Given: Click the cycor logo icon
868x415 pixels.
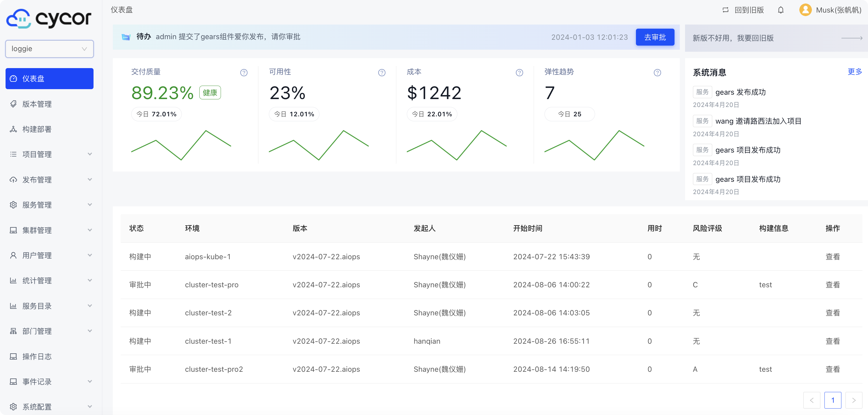Looking at the screenshot, I should tap(18, 18).
